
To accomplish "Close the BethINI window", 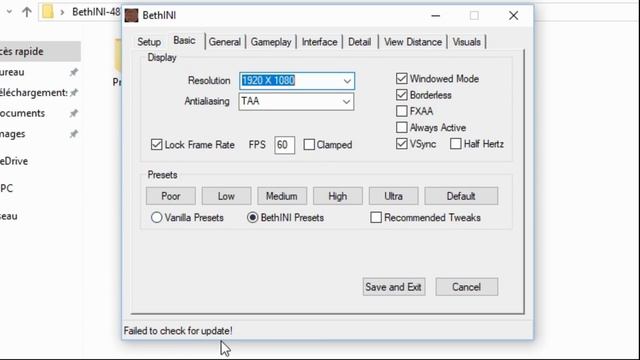I will 513,16.
